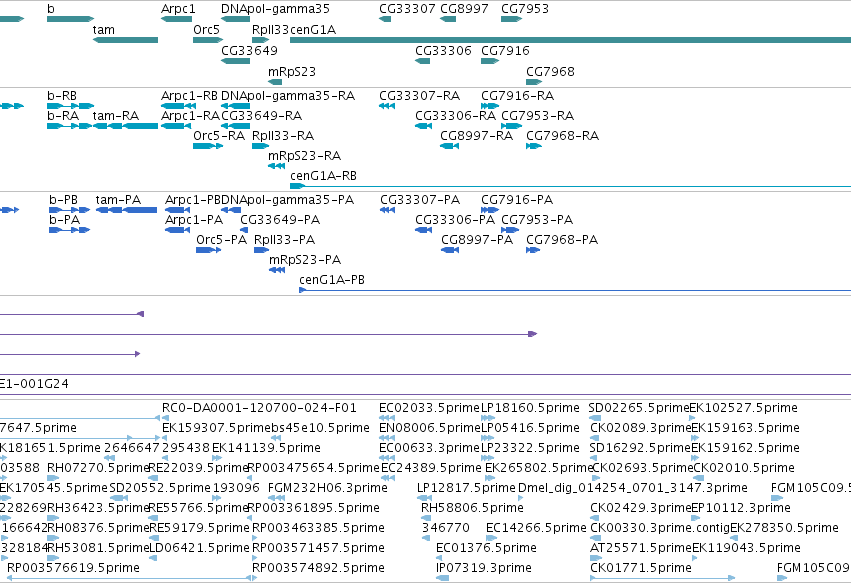Click the Dmel_dig_014254_0701_3147.3prime label

[x=633, y=488]
